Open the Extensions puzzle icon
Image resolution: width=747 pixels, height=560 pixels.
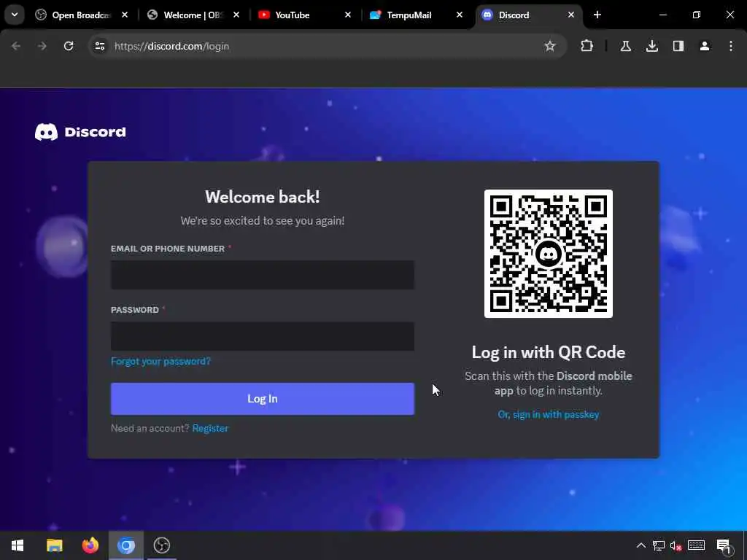click(587, 46)
